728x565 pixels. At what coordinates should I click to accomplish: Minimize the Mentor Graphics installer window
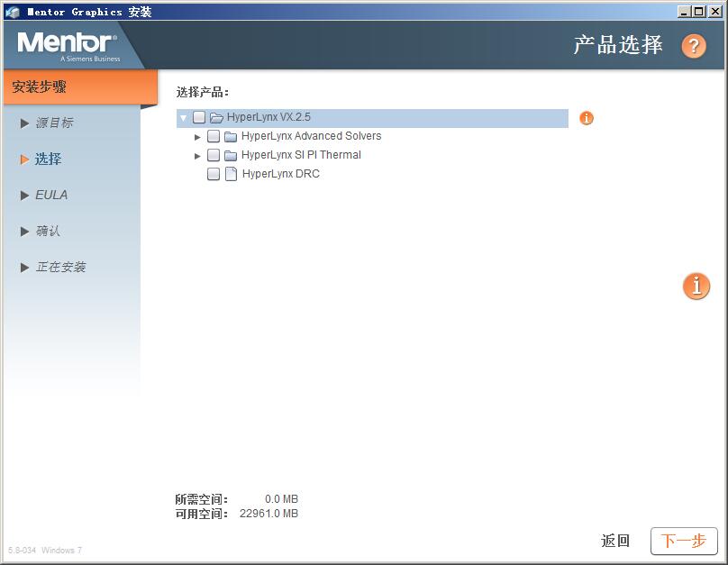click(x=684, y=12)
